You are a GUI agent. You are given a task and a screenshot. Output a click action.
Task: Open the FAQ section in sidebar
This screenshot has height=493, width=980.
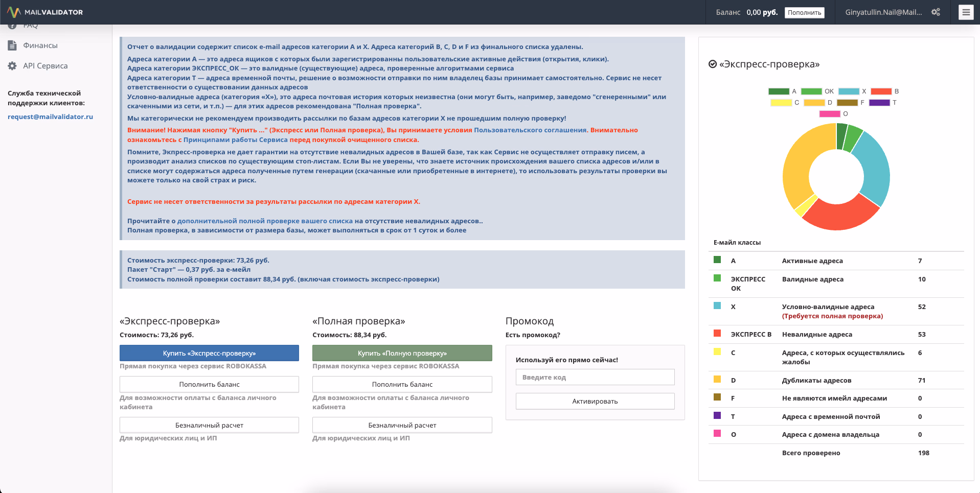pyautogui.click(x=31, y=25)
